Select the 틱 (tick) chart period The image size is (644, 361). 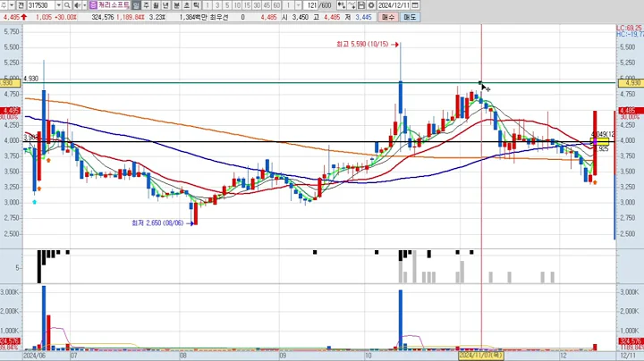click(196, 5)
